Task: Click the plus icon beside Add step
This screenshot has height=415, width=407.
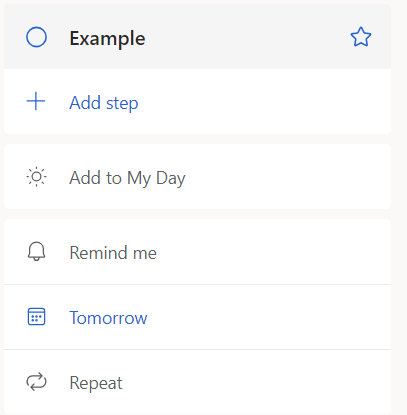Action: pyautogui.click(x=36, y=101)
